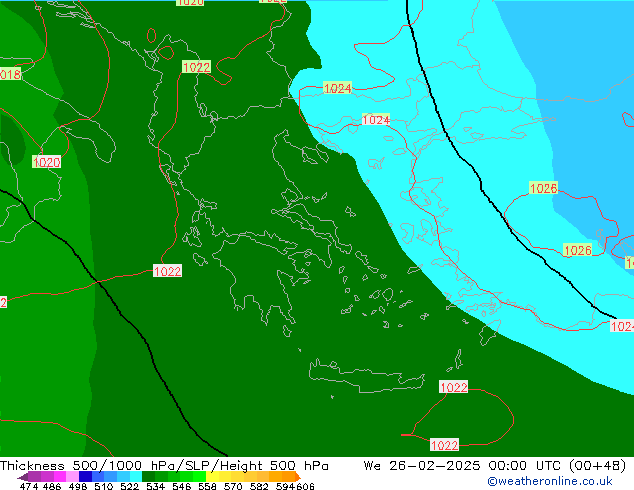Click the legend value 558
Viewport: 634px width, 490px height.
click(207, 486)
